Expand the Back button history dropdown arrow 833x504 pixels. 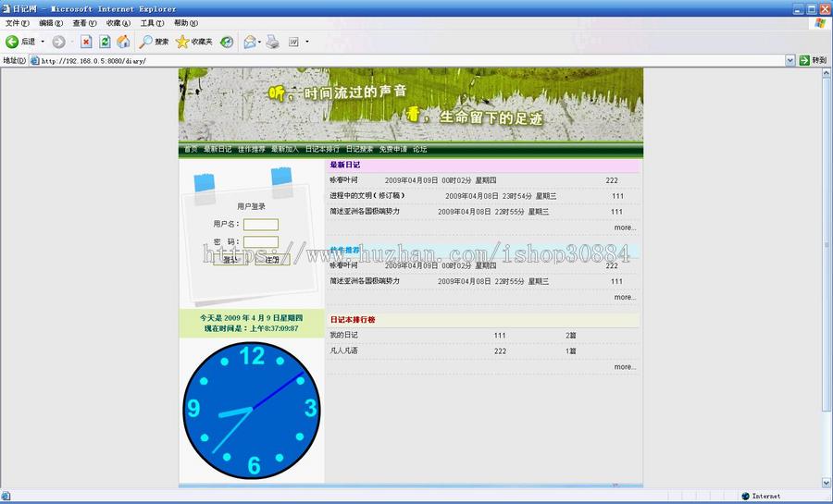point(43,42)
